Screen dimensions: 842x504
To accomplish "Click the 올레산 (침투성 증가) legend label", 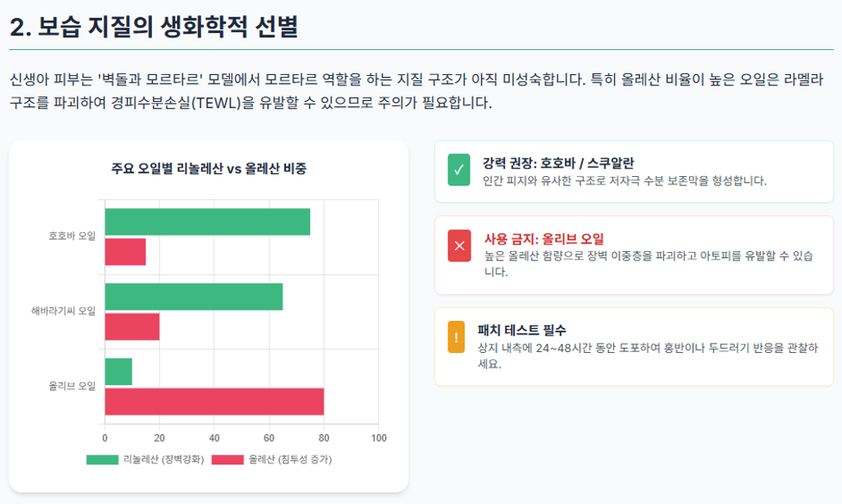I will point(290,460).
